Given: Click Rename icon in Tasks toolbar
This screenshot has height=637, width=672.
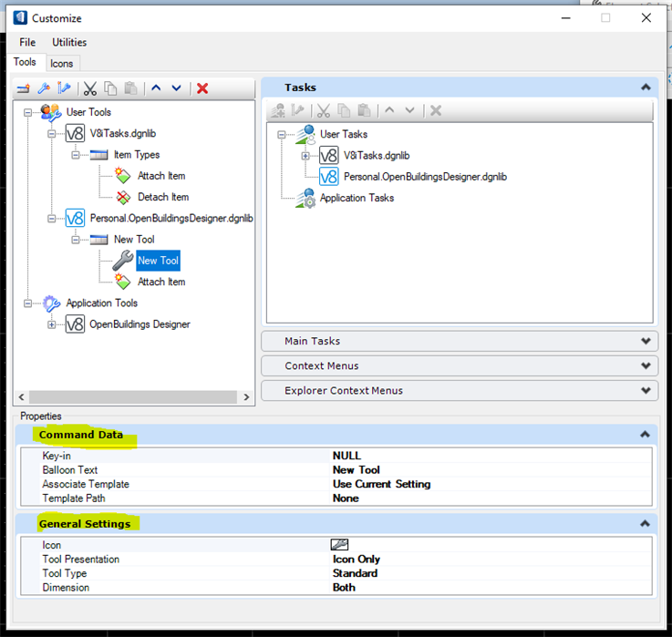Looking at the screenshot, I should [298, 111].
